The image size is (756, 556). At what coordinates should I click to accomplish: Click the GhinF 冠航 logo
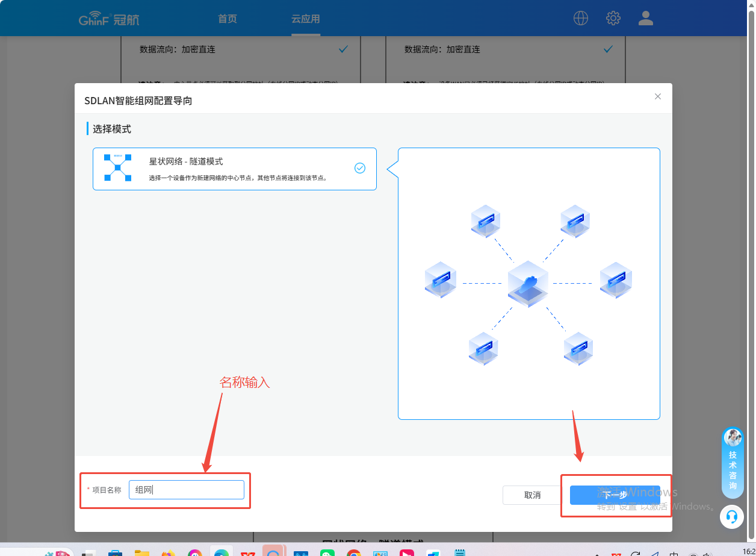click(x=109, y=19)
